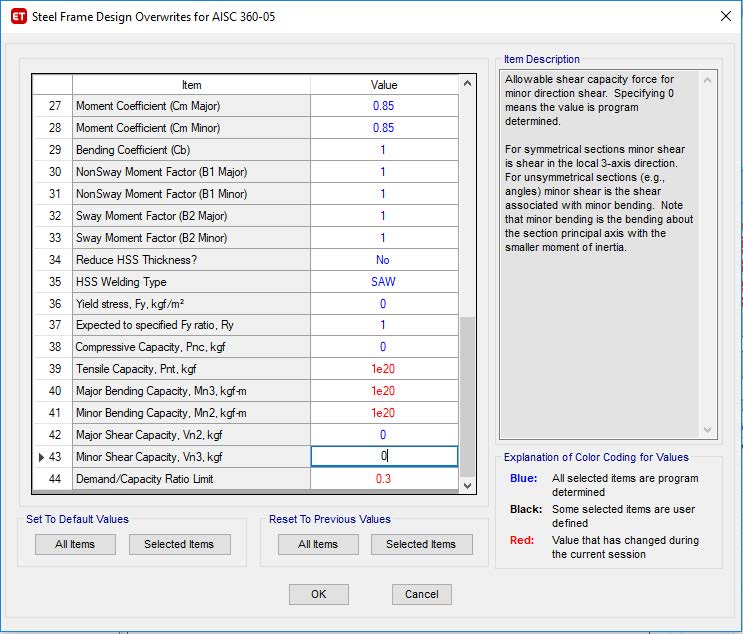Click table scrollbar up arrow
This screenshot has width=743, height=634.
pos(467,83)
